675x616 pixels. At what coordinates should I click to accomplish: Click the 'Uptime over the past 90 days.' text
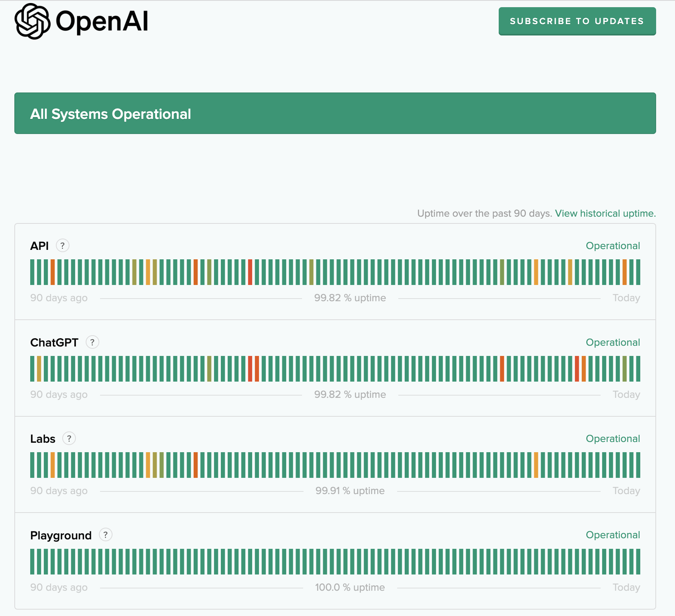[485, 213]
